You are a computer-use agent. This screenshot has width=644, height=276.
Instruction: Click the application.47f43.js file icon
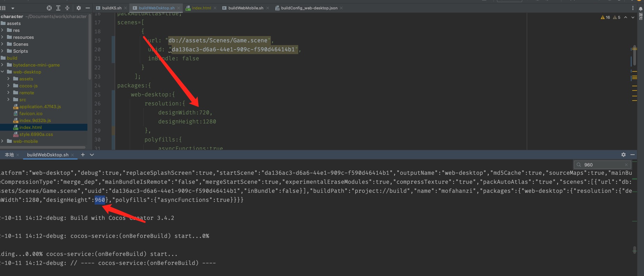(16, 106)
